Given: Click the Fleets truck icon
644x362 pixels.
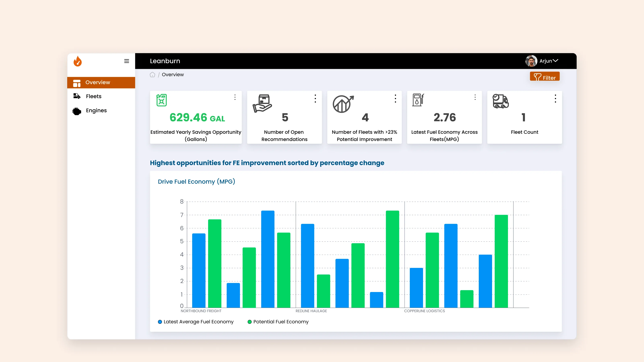Looking at the screenshot, I should 77,96.
